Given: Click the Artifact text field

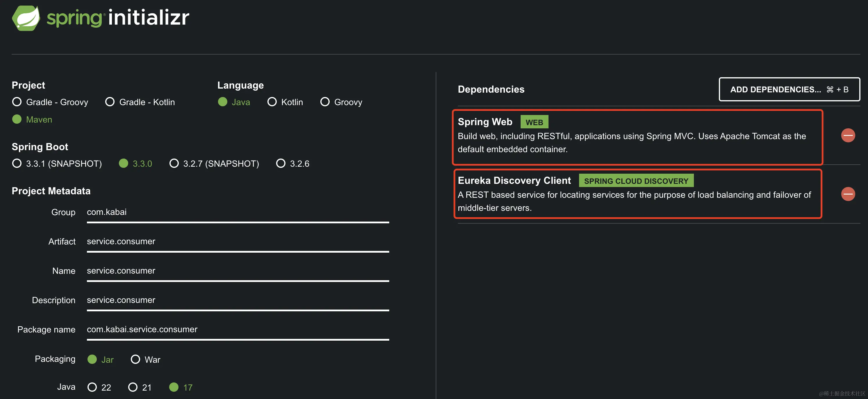Looking at the screenshot, I should 237,241.
